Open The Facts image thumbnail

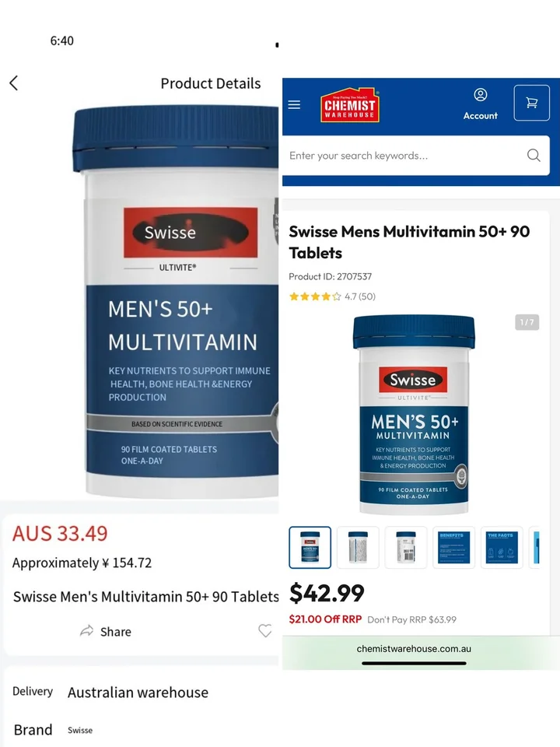point(502,547)
